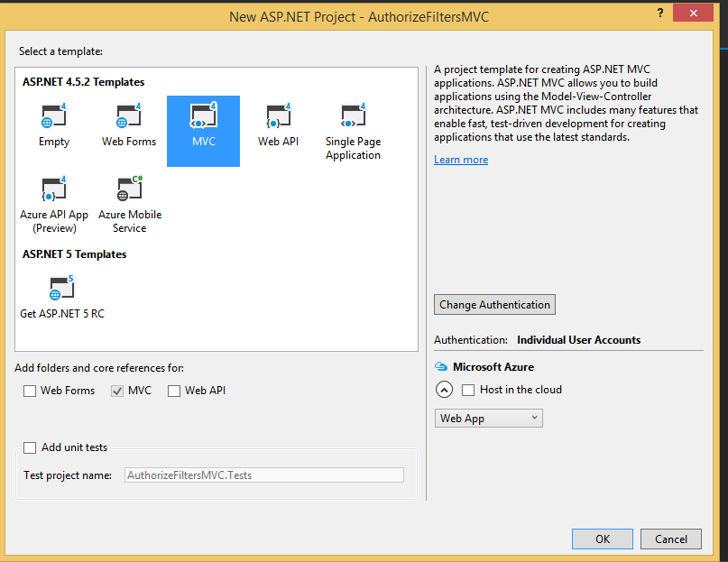Toggle the Web Forms references checkbox
The width and height of the screenshot is (728, 562).
click(x=30, y=392)
